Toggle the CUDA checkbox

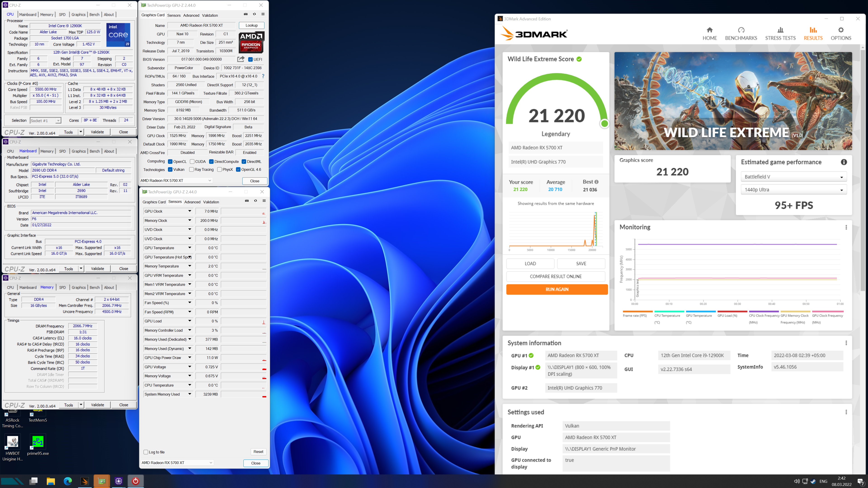pyautogui.click(x=192, y=162)
